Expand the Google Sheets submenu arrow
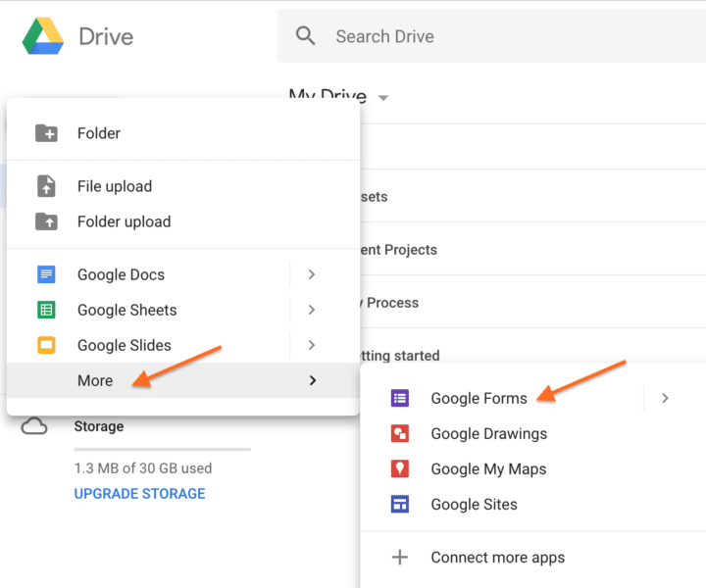 [312, 310]
